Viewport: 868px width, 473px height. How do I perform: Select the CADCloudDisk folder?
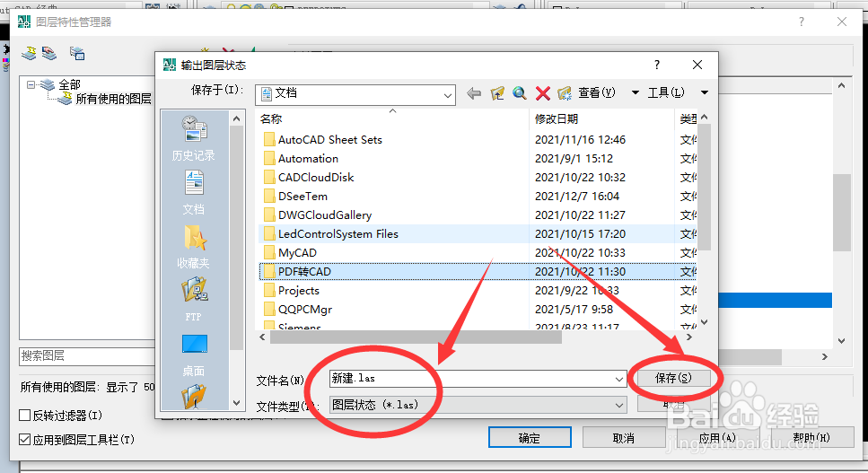pos(309,177)
